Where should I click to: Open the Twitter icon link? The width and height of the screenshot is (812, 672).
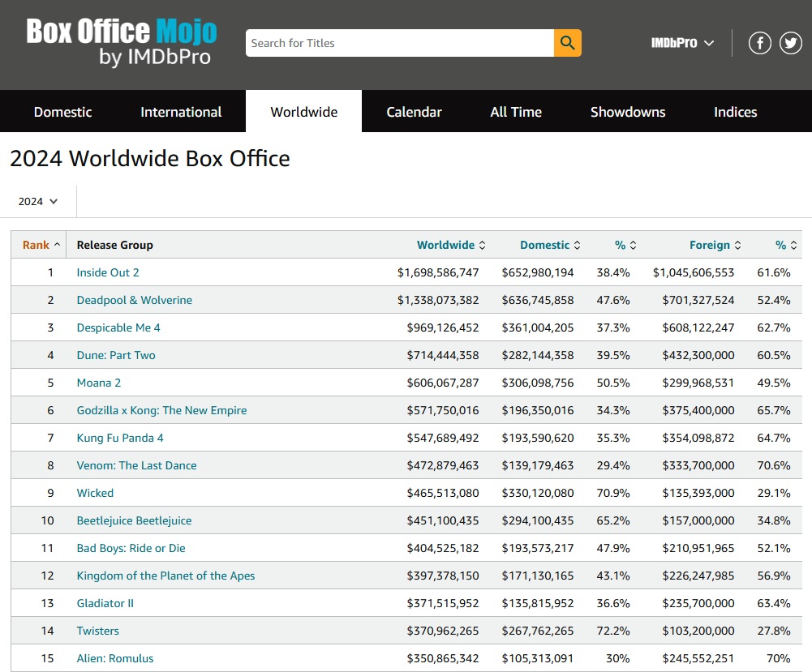791,43
